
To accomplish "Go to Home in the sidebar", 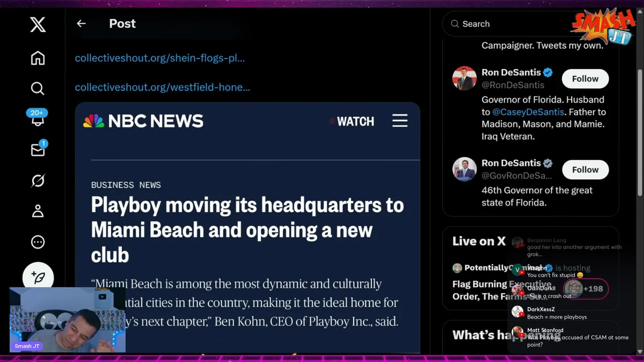I will click(x=38, y=58).
